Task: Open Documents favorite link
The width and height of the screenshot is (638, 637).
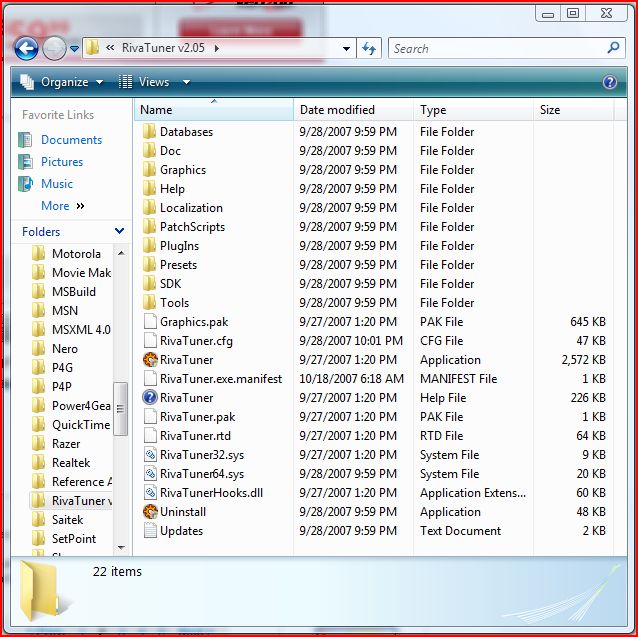Action: tap(71, 140)
